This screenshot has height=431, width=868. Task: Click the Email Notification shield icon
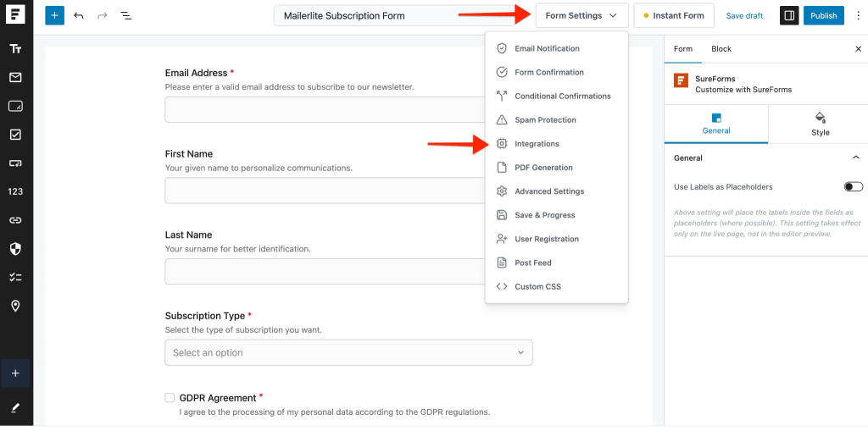pos(502,48)
